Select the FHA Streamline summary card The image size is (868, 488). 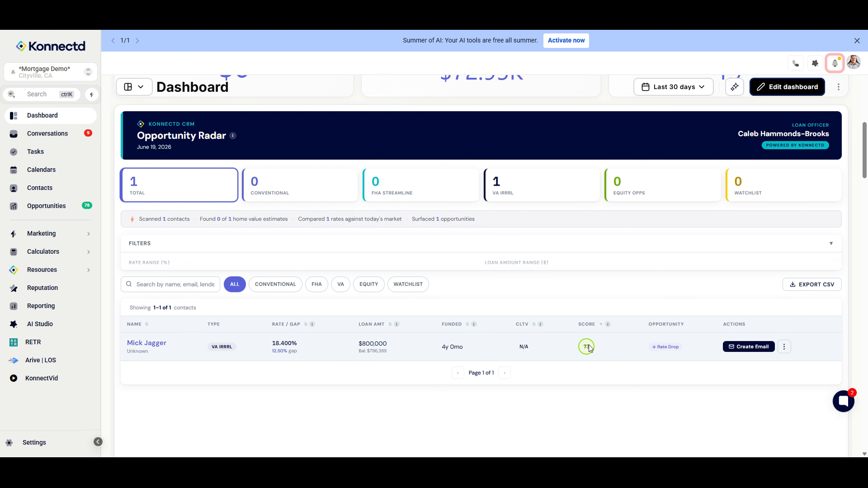421,185
